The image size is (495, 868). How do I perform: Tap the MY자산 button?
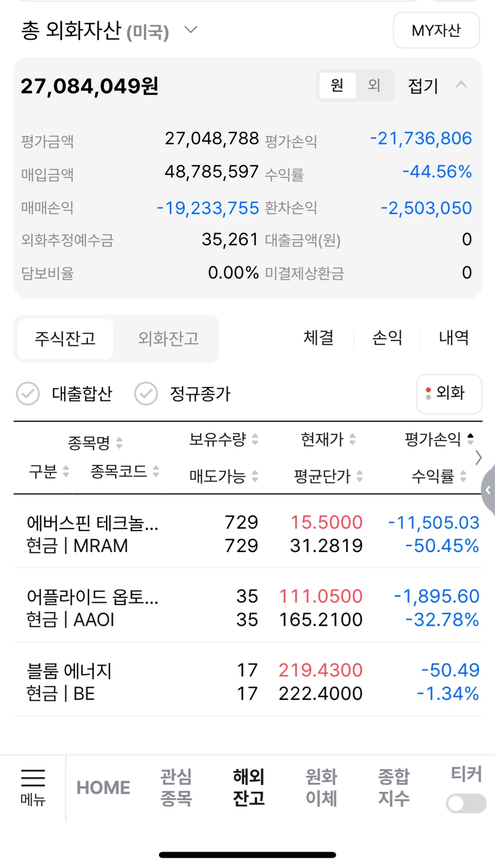[x=437, y=30]
